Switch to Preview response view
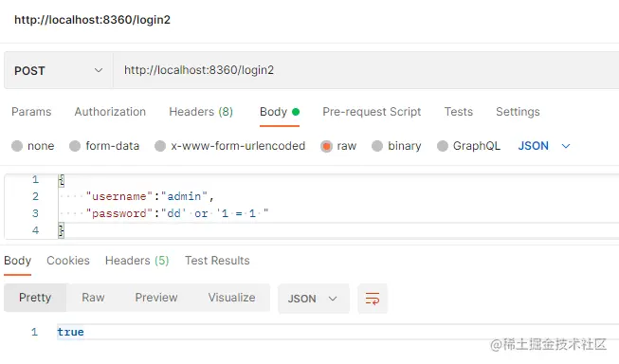Image resolution: width=619 pixels, height=364 pixels. pos(156,298)
